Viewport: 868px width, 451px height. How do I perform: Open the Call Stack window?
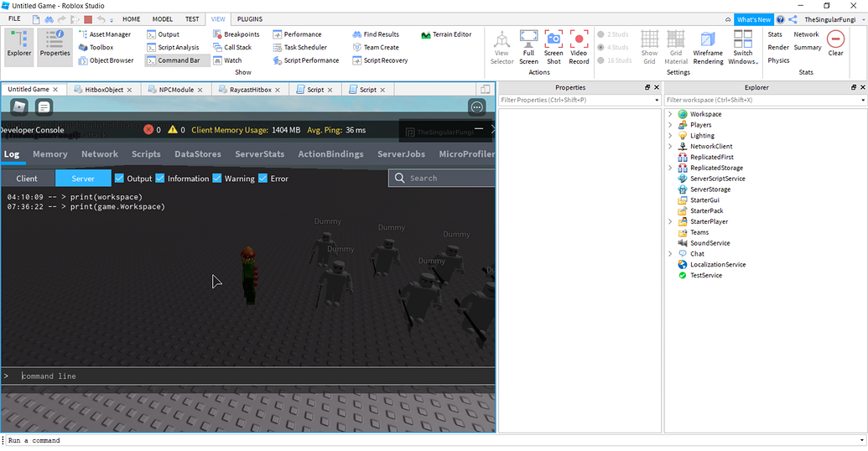tap(232, 48)
